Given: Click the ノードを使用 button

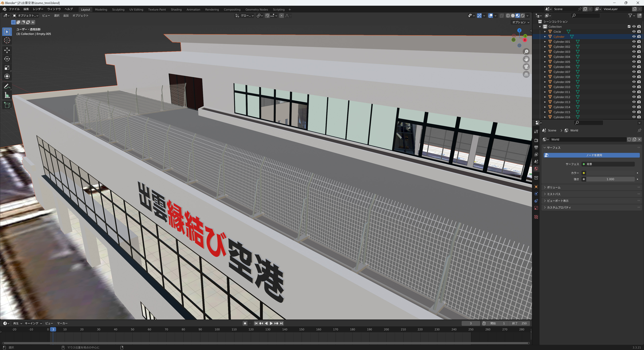Looking at the screenshot, I should (x=592, y=155).
